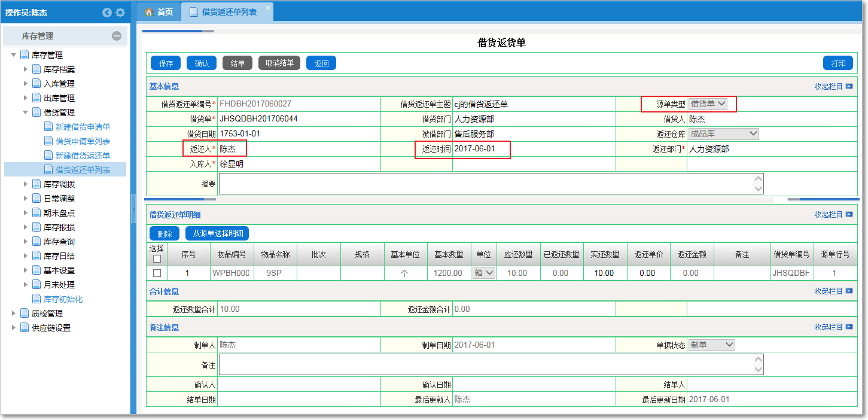The image size is (868, 420).
Task: Expand the 库存调拨 tree node
Action: point(26,184)
